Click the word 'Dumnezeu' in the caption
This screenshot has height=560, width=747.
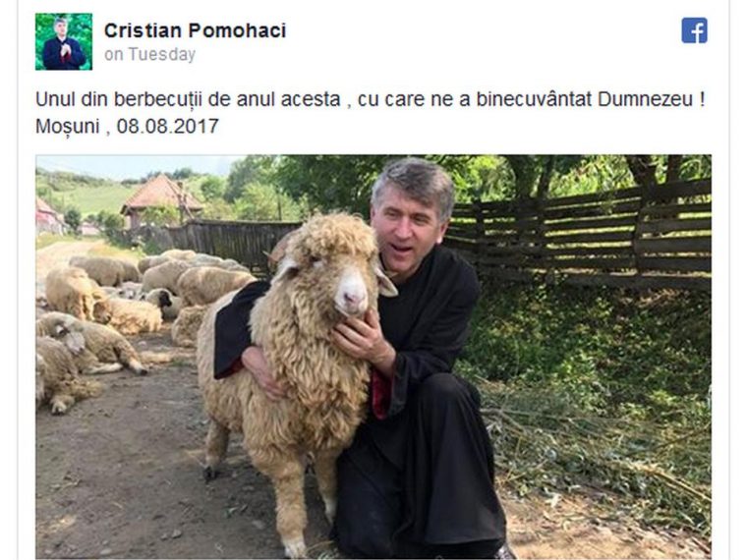[x=645, y=99]
